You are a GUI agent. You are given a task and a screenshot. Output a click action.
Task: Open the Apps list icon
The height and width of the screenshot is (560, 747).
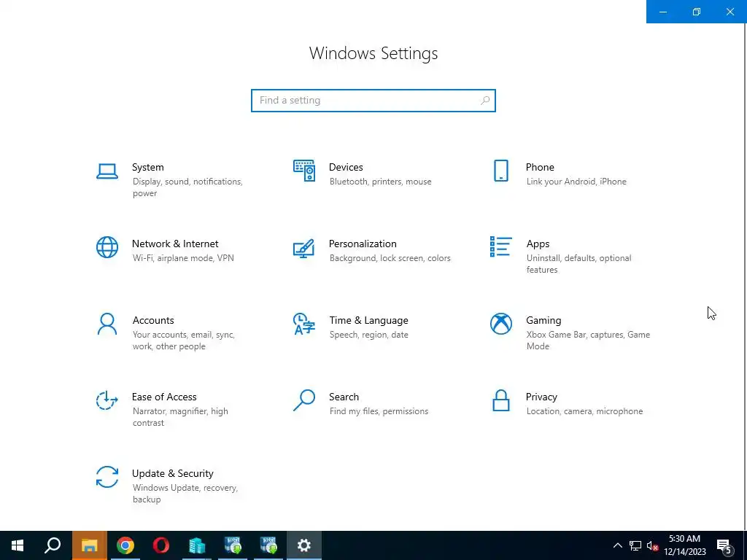click(500, 246)
